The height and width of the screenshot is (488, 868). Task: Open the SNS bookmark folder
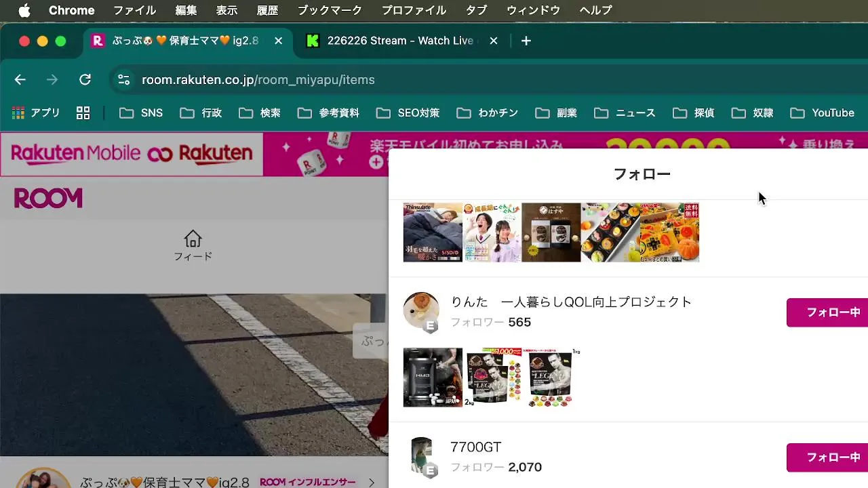(141, 113)
